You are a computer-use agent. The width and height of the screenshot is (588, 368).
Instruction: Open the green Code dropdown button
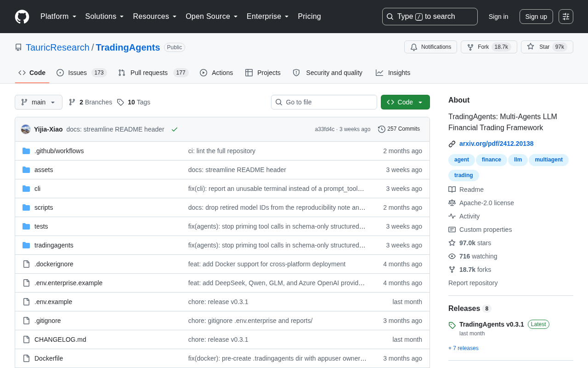point(405,102)
